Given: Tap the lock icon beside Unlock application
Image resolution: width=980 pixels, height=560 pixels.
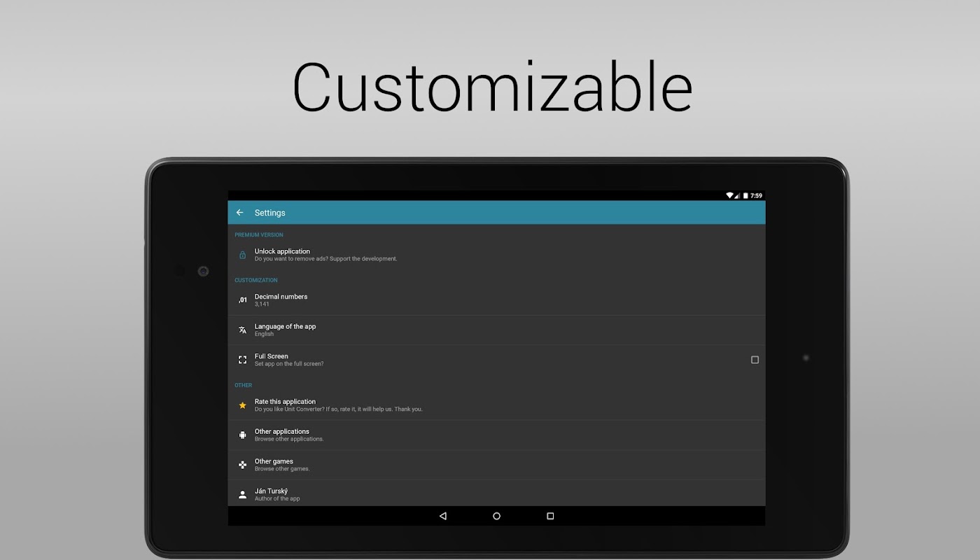Looking at the screenshot, I should point(242,255).
